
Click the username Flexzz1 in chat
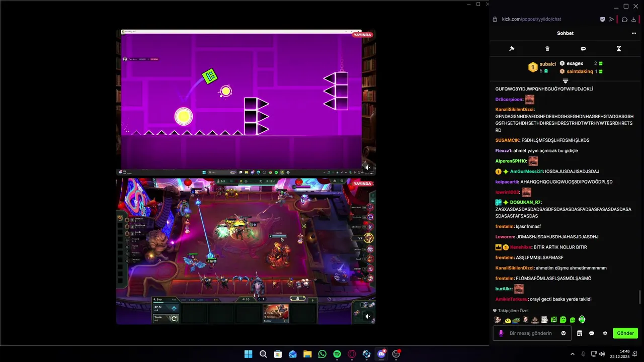503,151
